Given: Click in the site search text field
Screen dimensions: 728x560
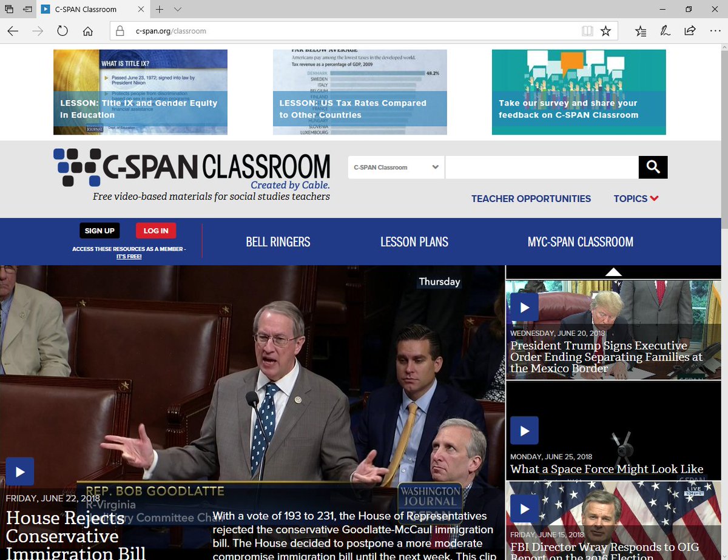Looking at the screenshot, I should click(542, 167).
